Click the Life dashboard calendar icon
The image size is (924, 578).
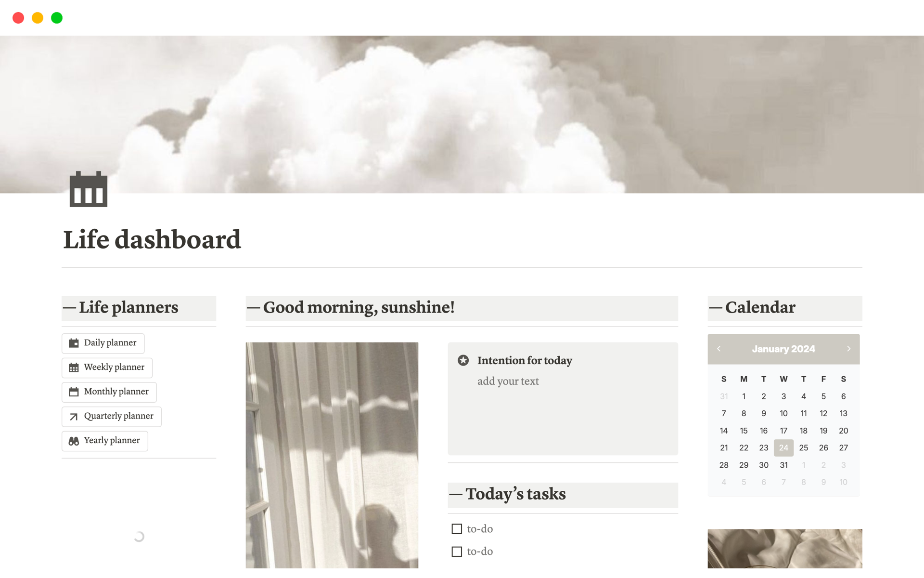pyautogui.click(x=89, y=190)
